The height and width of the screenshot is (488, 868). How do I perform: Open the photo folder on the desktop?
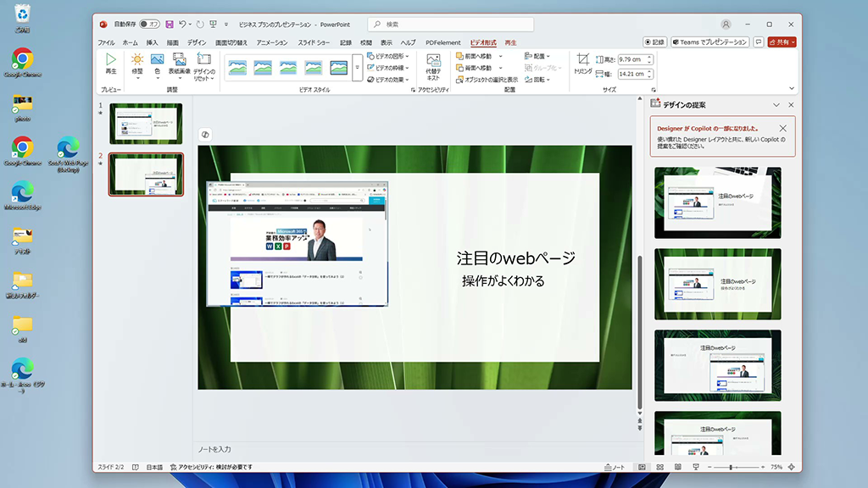click(x=22, y=108)
